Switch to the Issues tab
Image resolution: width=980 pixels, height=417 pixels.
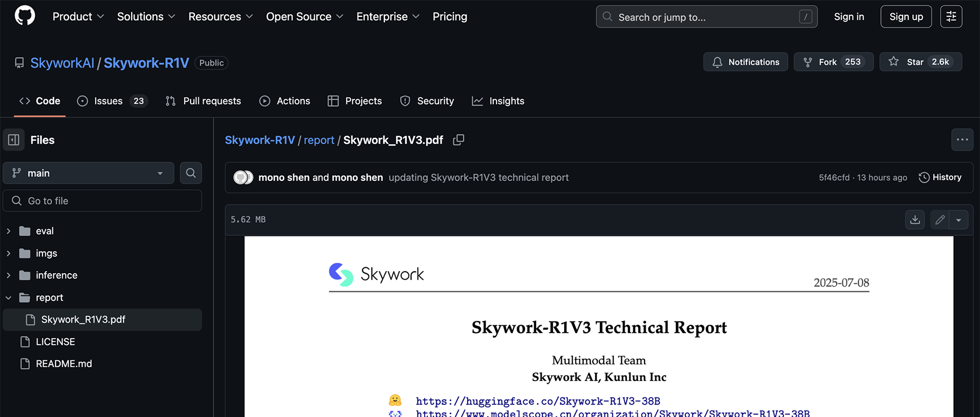point(112,101)
